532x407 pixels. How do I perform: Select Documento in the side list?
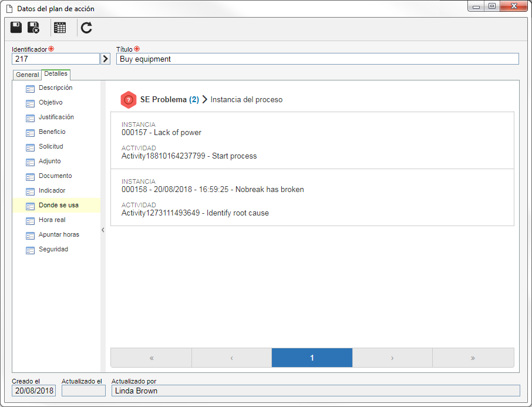coord(55,176)
